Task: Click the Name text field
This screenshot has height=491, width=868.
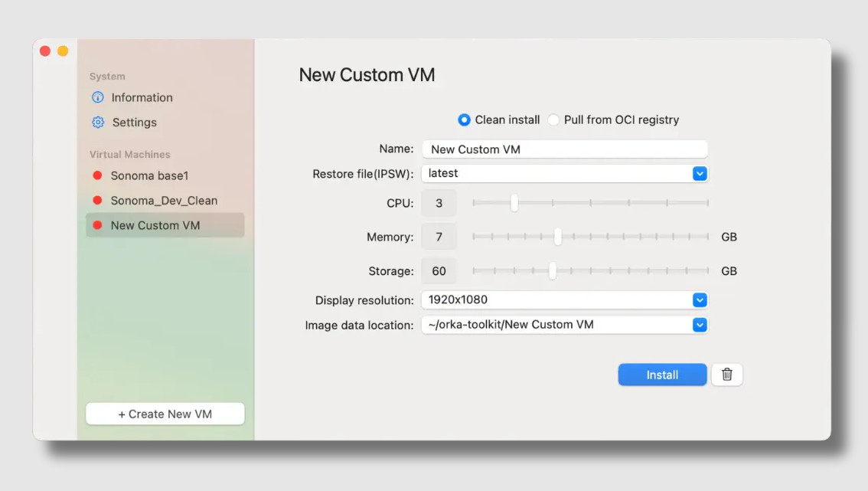Action: coord(565,149)
